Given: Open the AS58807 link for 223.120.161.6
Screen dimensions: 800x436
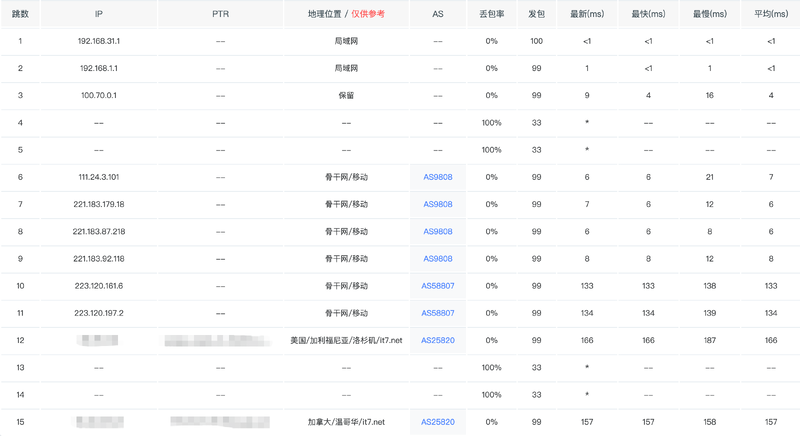Looking at the screenshot, I should click(x=438, y=286).
